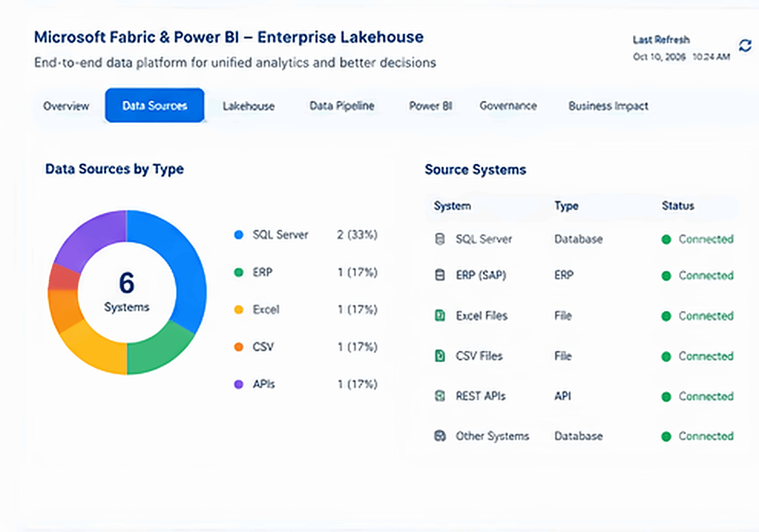Select the Data Sources tab
Image resolution: width=759 pixels, height=532 pixels.
pos(154,105)
